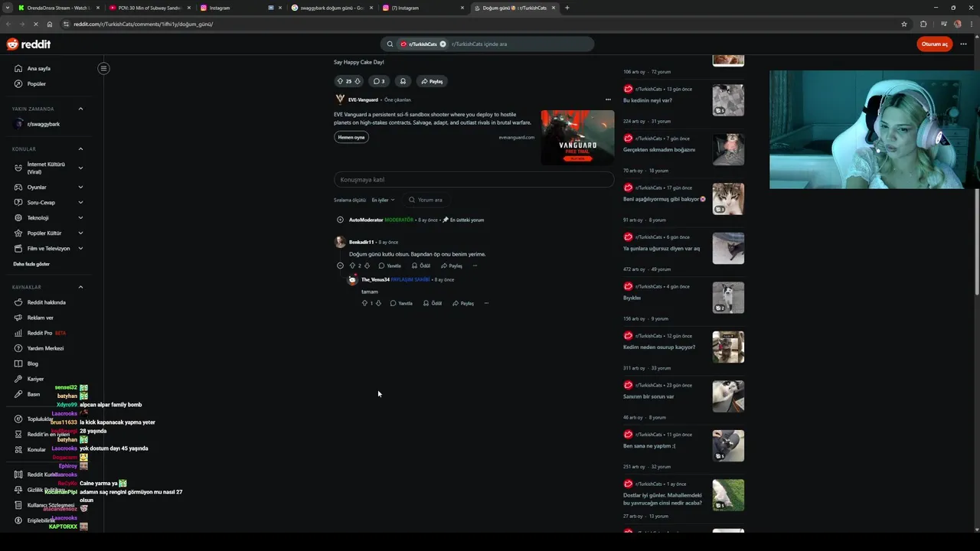980x551 pixels.
Task: Expand the Soru-Cevap topic
Action: click(80, 202)
